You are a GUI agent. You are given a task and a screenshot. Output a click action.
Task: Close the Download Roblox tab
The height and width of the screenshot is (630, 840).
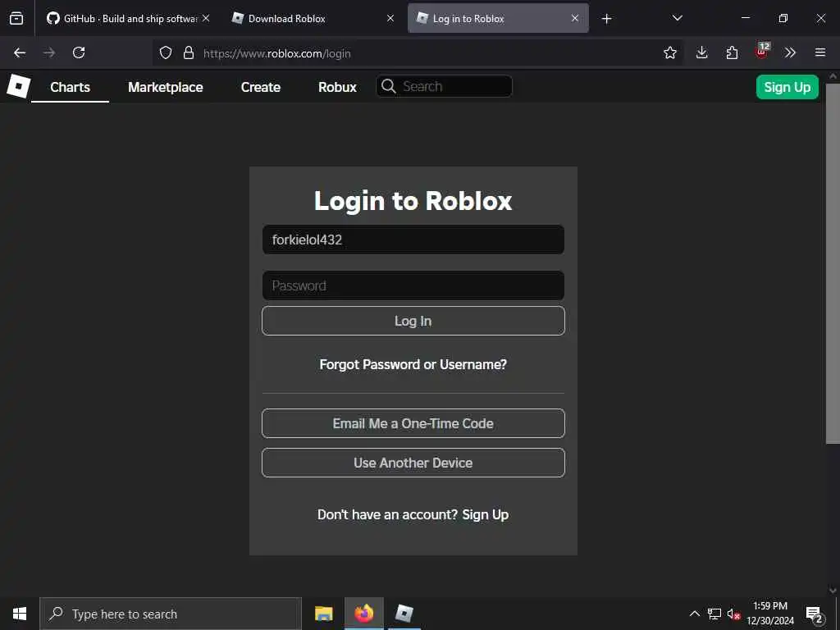pyautogui.click(x=390, y=18)
